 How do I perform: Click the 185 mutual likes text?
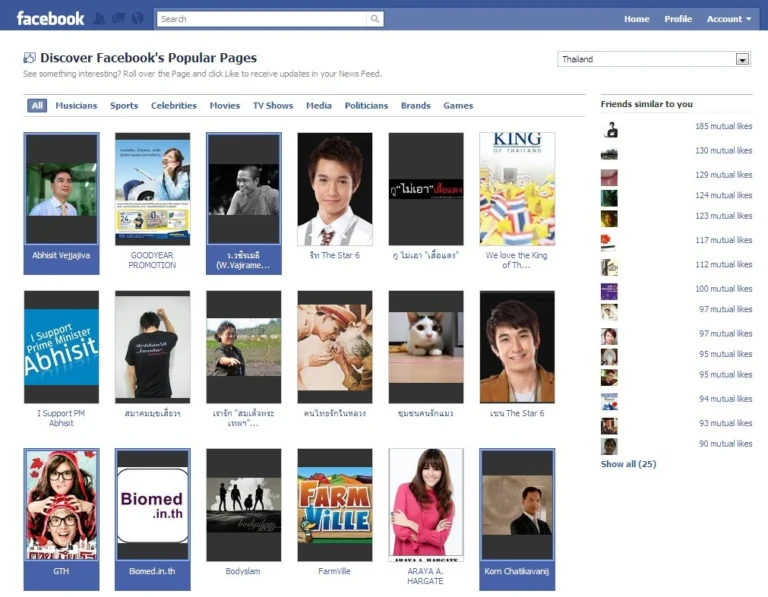point(723,126)
